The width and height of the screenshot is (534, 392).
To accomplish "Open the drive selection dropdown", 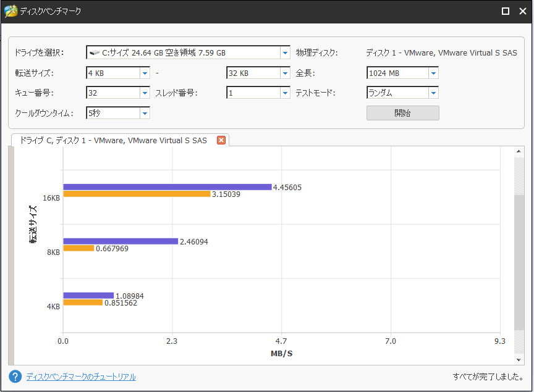I will (x=285, y=53).
